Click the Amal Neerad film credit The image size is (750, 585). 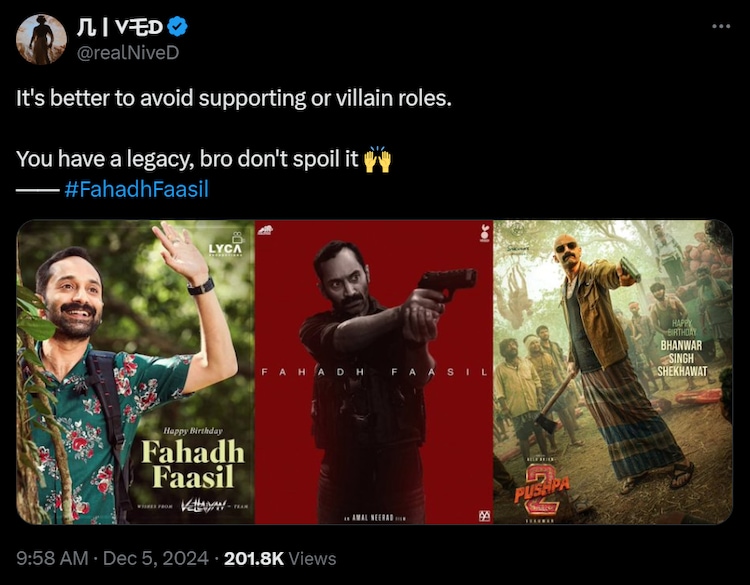(375, 519)
